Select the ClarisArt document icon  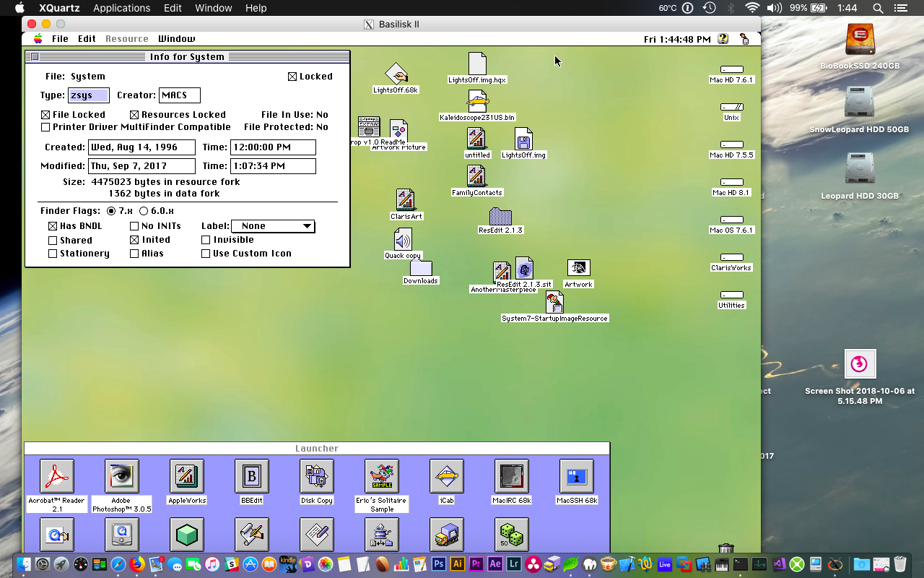click(406, 201)
